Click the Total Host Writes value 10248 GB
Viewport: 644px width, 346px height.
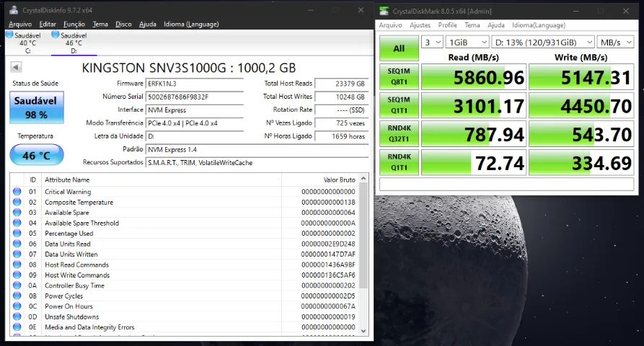pyautogui.click(x=342, y=97)
